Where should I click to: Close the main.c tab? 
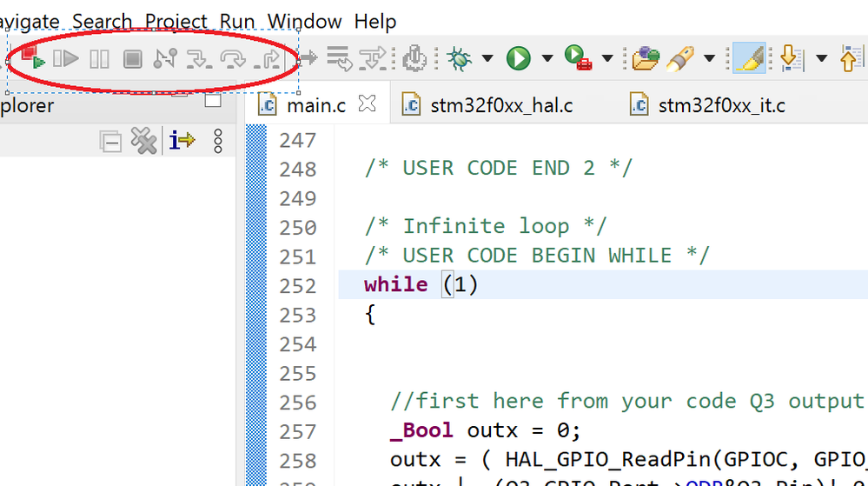tap(367, 103)
